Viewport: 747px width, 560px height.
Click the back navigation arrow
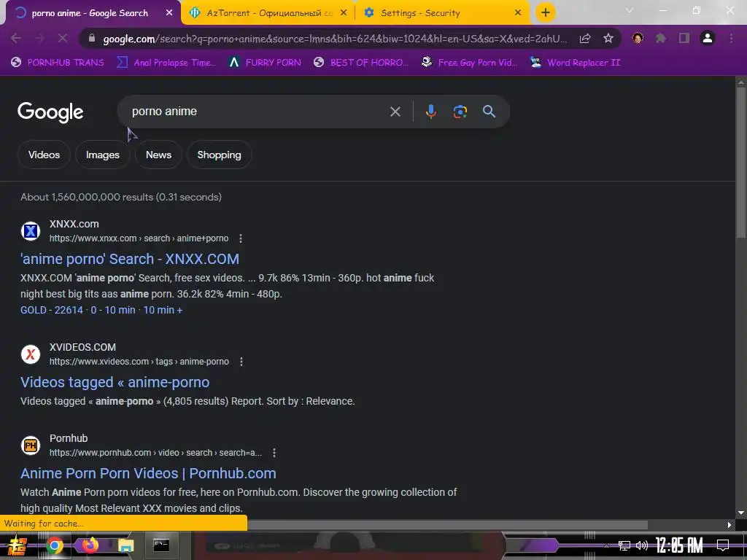16,38
